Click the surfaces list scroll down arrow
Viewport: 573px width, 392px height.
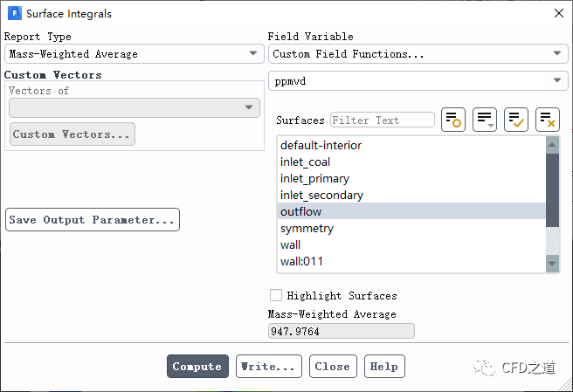pyautogui.click(x=552, y=263)
